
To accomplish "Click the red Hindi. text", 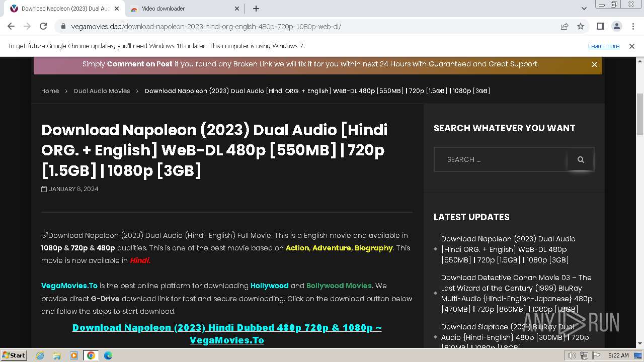I will click(x=140, y=260).
